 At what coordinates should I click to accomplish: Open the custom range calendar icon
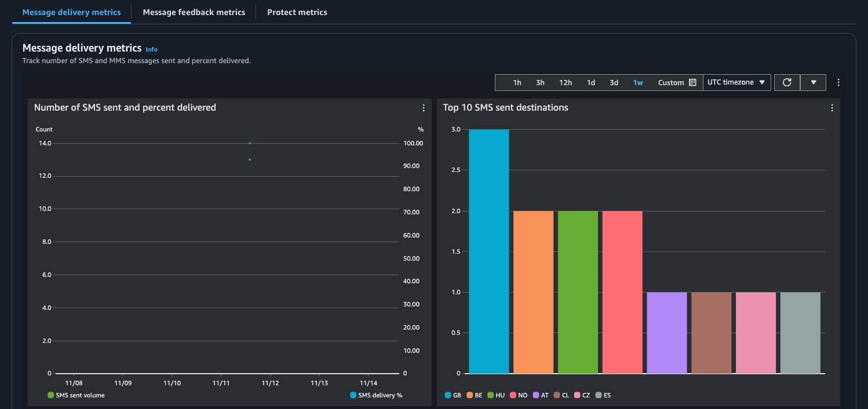point(692,83)
